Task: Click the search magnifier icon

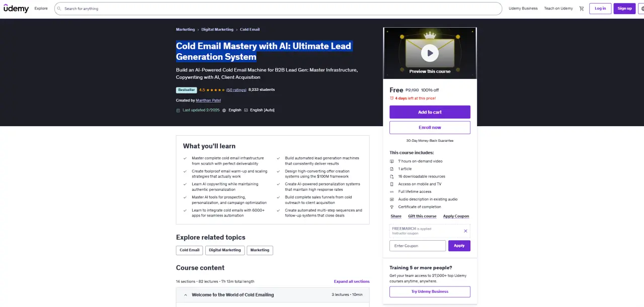Action: (x=59, y=9)
